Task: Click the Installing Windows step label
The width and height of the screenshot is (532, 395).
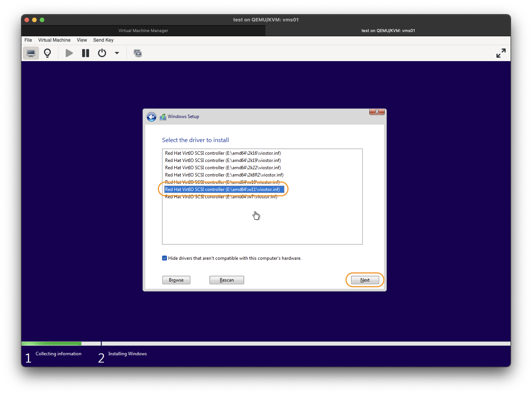Action: [128, 354]
